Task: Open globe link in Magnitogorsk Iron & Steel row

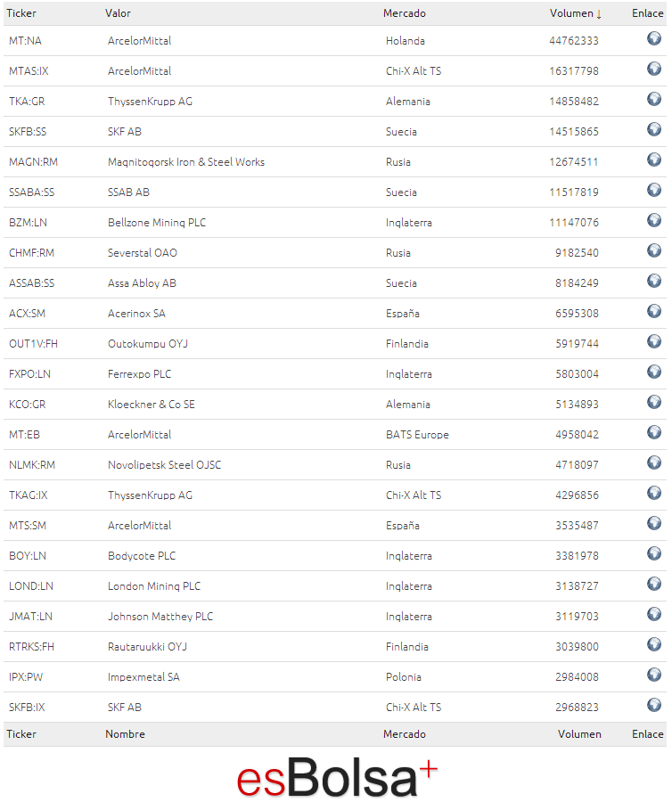Action: (654, 160)
